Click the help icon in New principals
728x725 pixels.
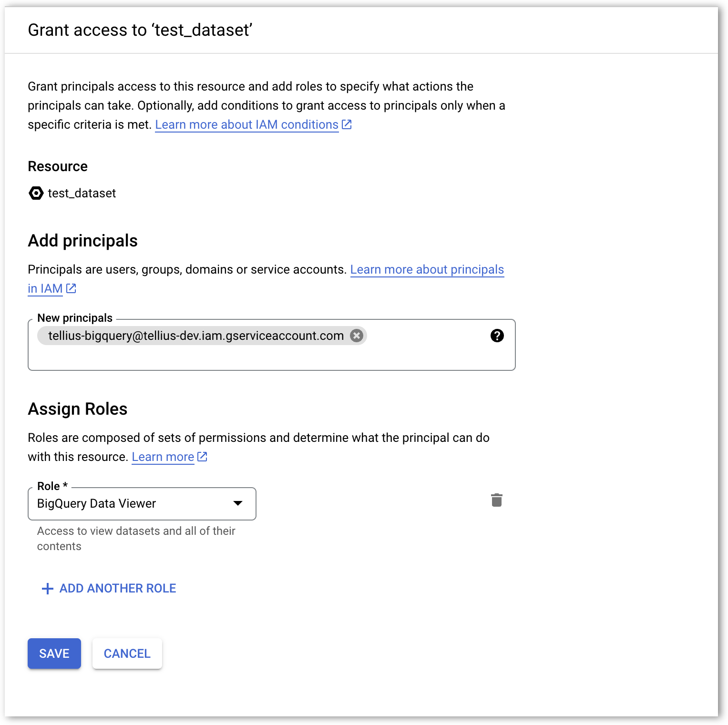[x=497, y=336]
